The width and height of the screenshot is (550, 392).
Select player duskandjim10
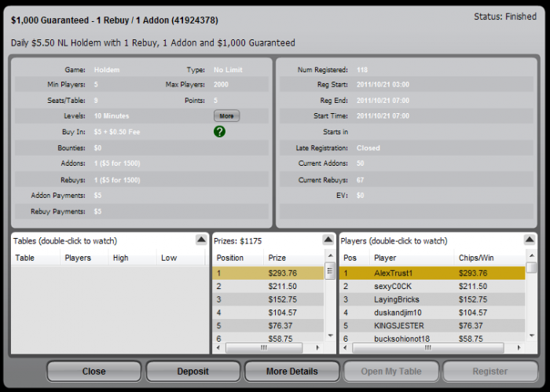[432, 313]
